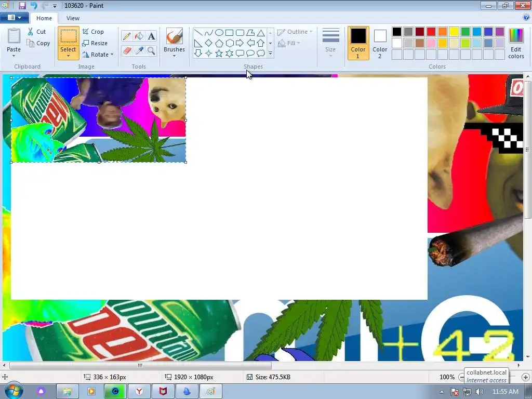Screen dimensions: 532x399
Task: Open the Rotate dropdown
Action: (98, 55)
